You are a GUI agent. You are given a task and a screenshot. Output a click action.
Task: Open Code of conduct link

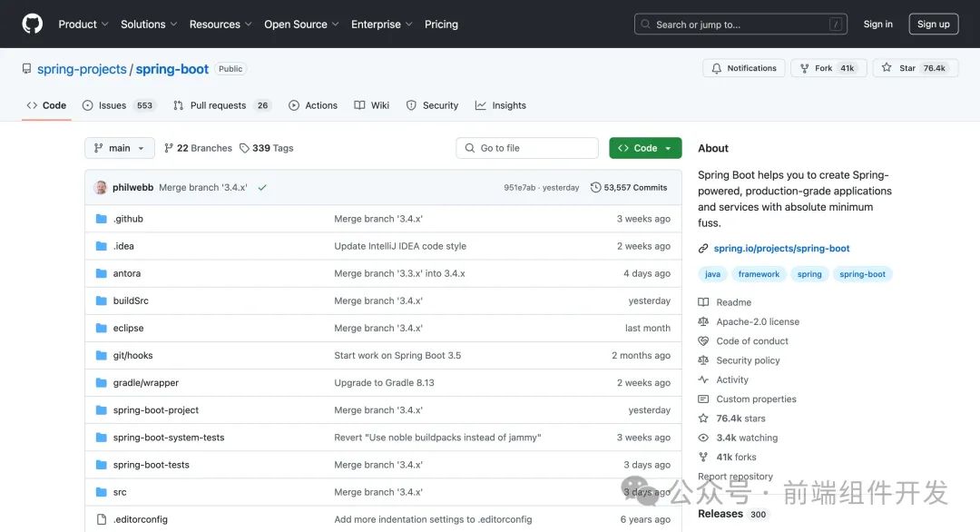point(752,341)
